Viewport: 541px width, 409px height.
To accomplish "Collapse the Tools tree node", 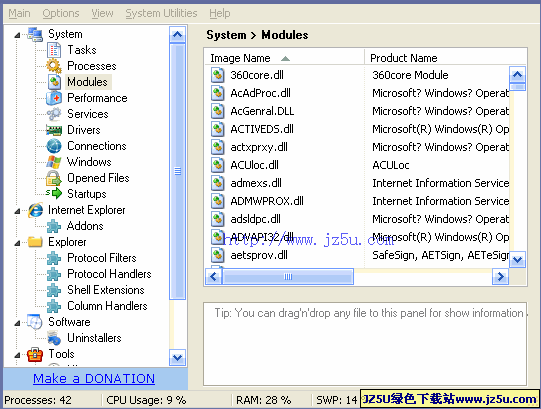I will pyautogui.click(x=17, y=355).
